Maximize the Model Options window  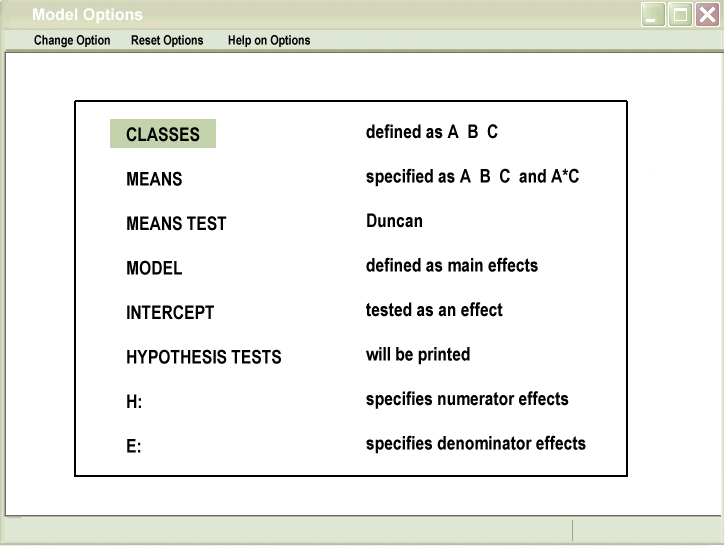coord(680,15)
